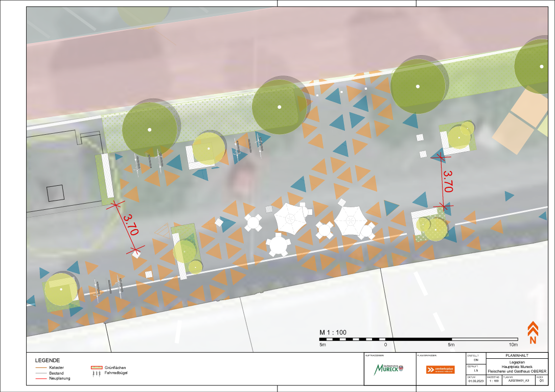Click the right red 3.70 dimension label

[x=448, y=181]
